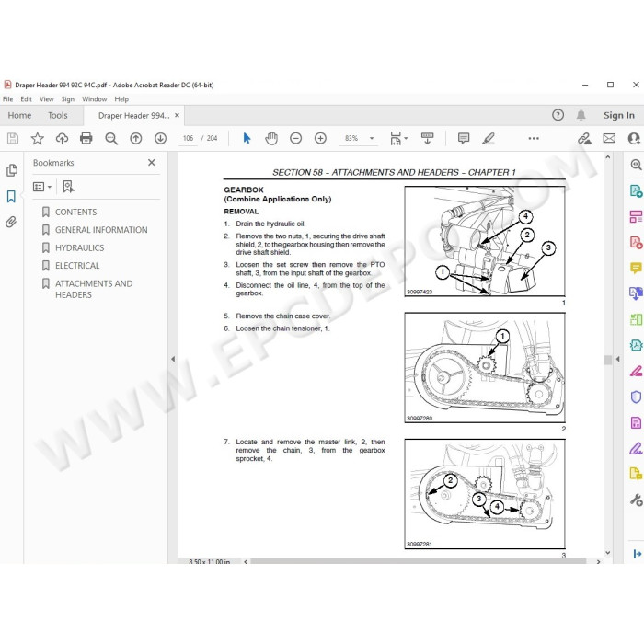
Task: Open the page fit options dropdown arrow
Action: click(x=406, y=138)
